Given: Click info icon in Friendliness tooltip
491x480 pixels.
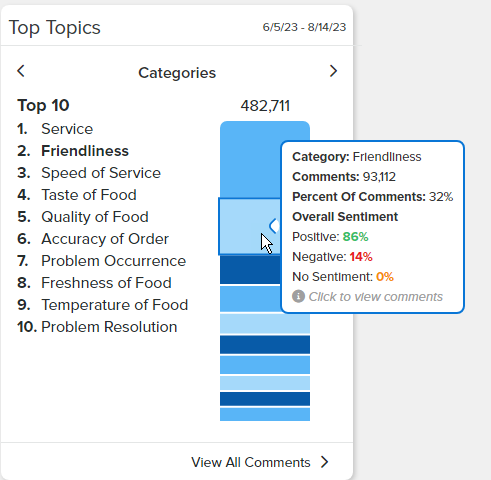Looking at the screenshot, I should point(298,296).
